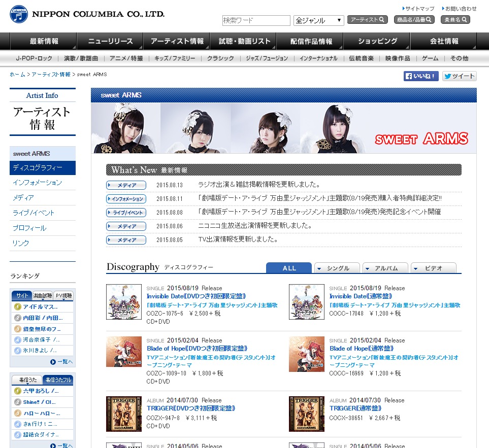The image size is (489, 448).
Task: Select ranking サイト tab
Action: coord(22,296)
